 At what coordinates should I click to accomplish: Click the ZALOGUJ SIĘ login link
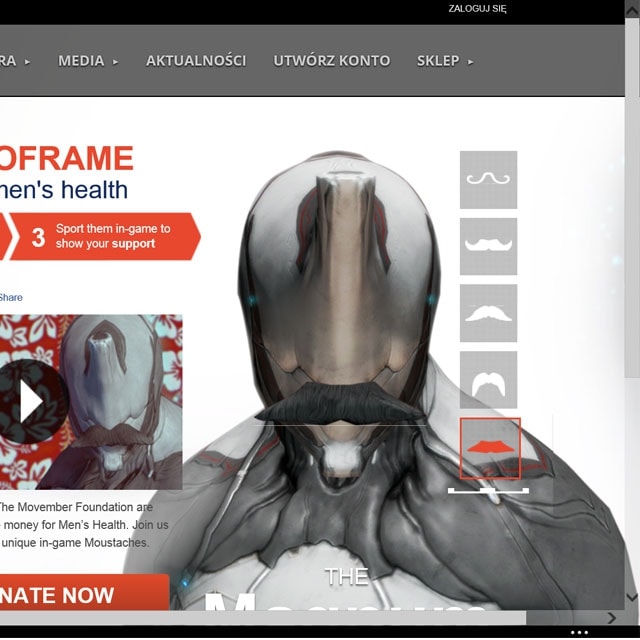click(x=477, y=9)
